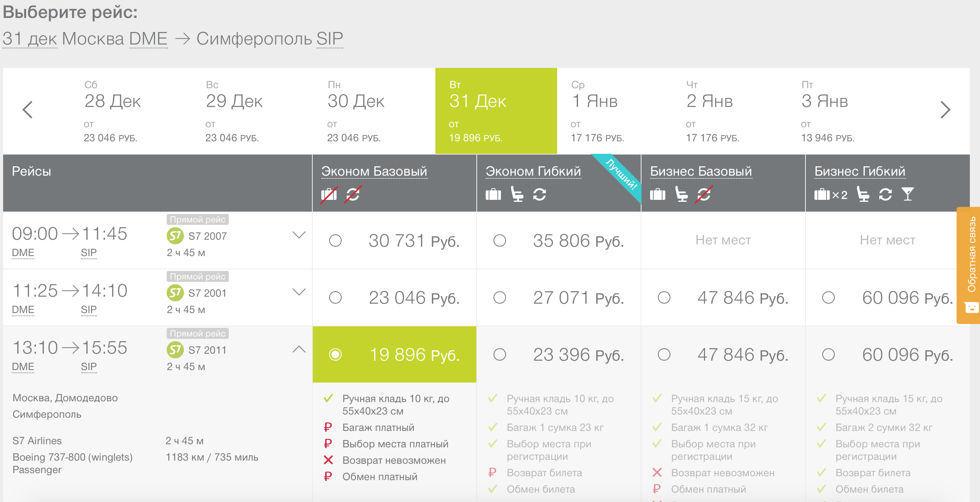Click the crossed-out exchange icon under Бизнес Базовый
This screenshot has width=980, height=502.
tap(704, 194)
